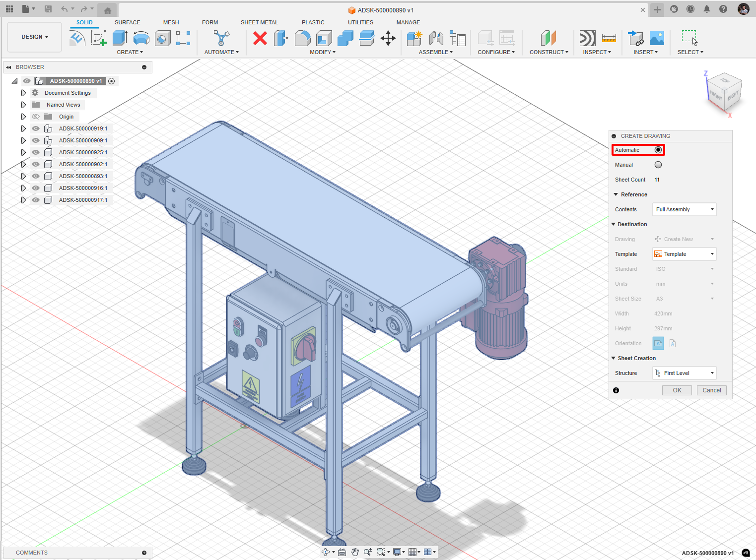The height and width of the screenshot is (560, 756).
Task: Select the Automatic radio button
Action: [x=658, y=150]
